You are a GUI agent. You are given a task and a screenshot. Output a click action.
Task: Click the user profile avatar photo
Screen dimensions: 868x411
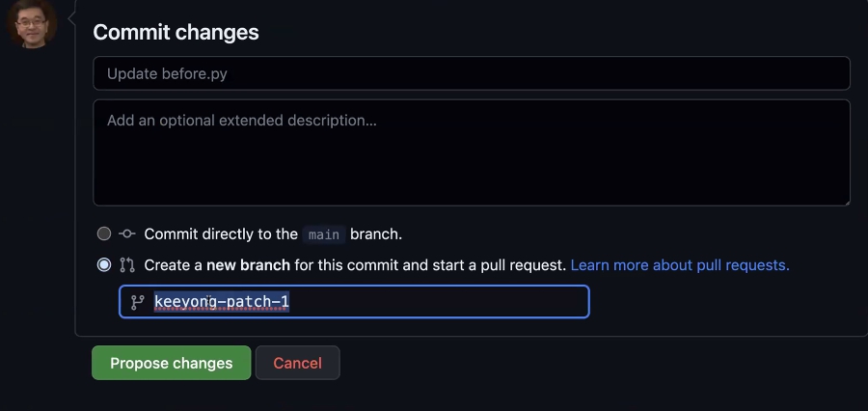pyautogui.click(x=32, y=24)
